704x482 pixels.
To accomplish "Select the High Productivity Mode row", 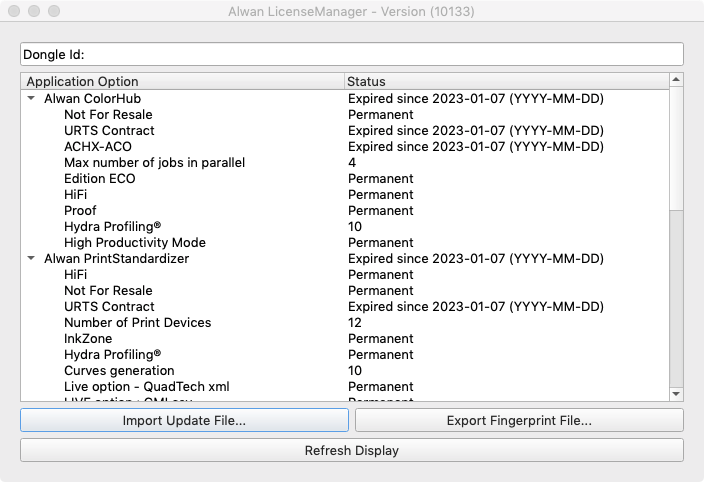I will click(345, 242).
